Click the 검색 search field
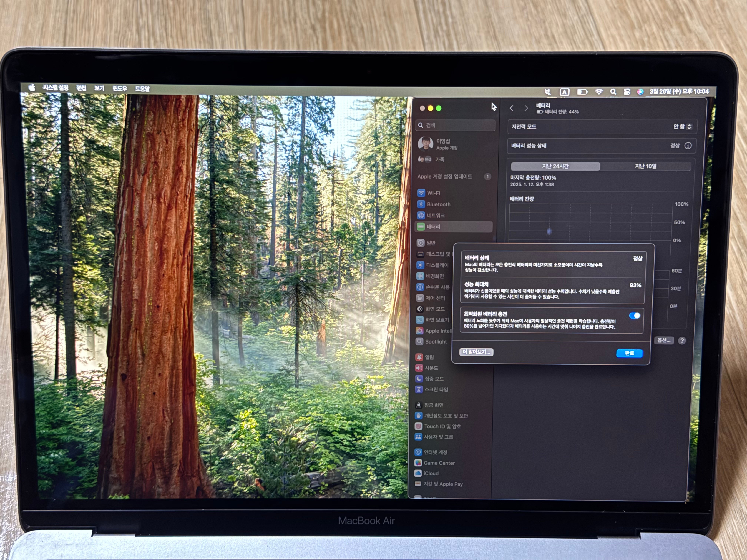Image resolution: width=747 pixels, height=560 pixels. [456, 125]
